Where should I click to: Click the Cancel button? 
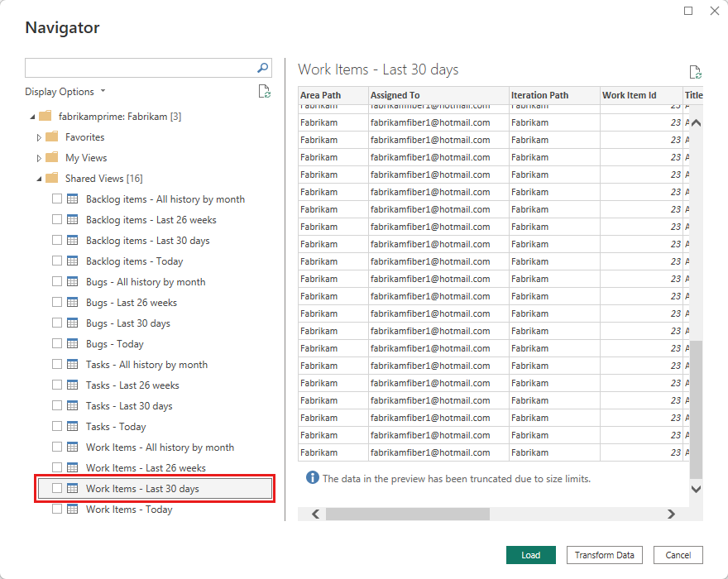point(678,555)
